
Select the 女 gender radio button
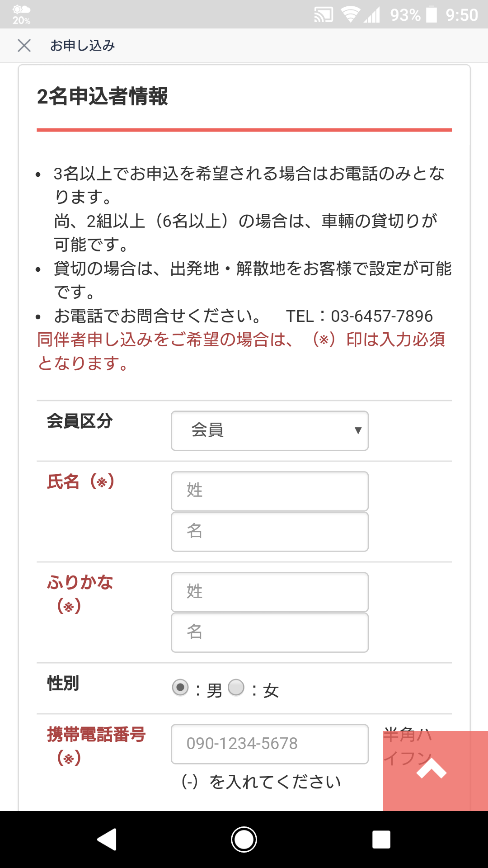[236, 688]
